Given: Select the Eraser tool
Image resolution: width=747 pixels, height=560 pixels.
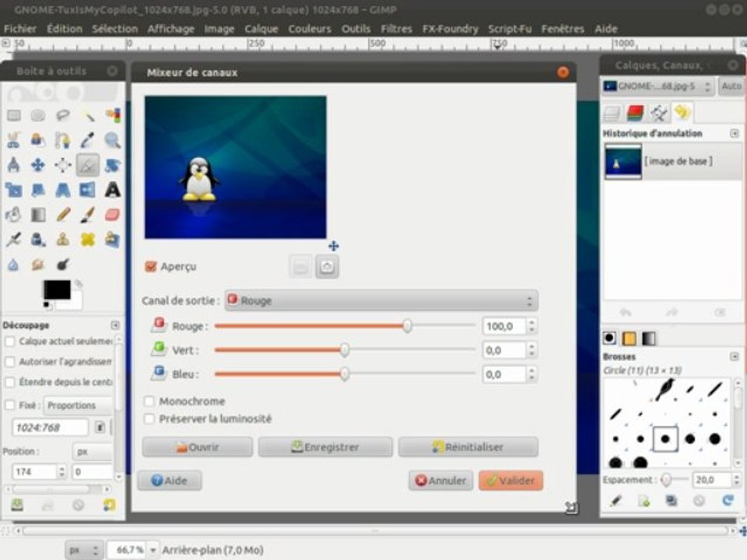Looking at the screenshot, I should (x=112, y=215).
